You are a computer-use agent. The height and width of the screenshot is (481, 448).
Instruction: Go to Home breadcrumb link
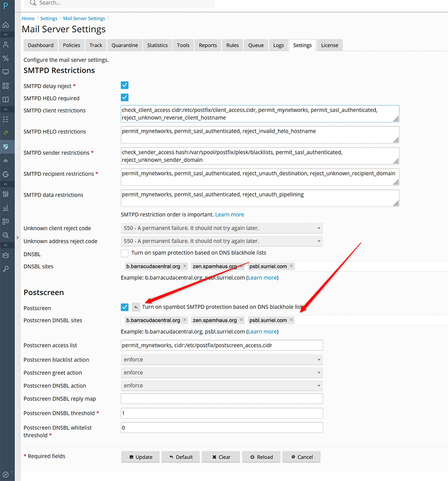[x=28, y=19]
